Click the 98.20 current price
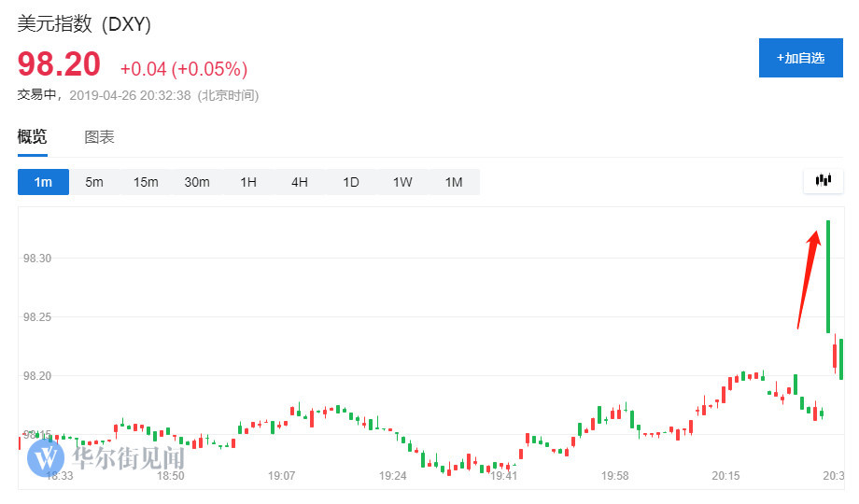 point(59,64)
